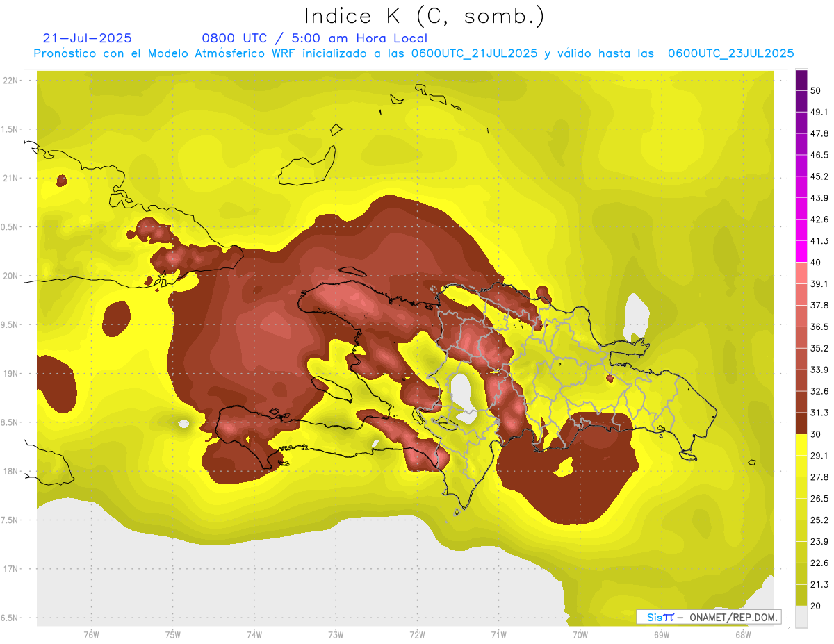Click the longitude axis label "68W"
Viewport: 834px width, 644px height.
tap(743, 635)
